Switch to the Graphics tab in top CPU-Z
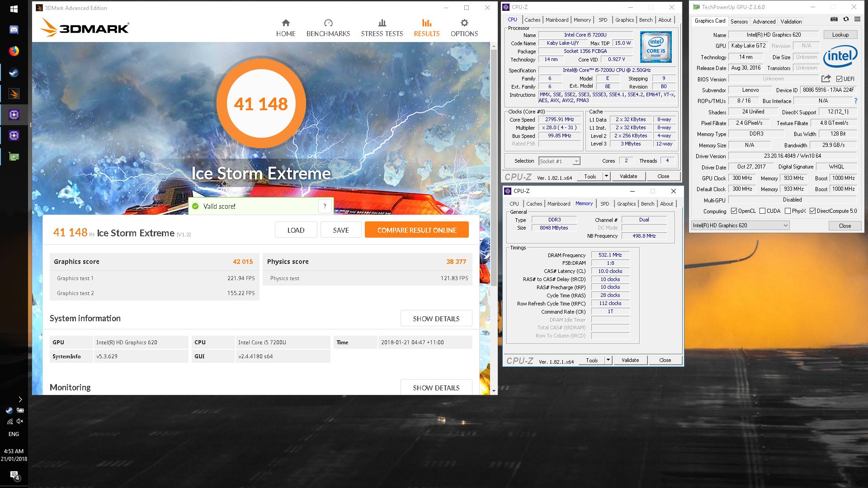868x488 pixels. tap(624, 20)
